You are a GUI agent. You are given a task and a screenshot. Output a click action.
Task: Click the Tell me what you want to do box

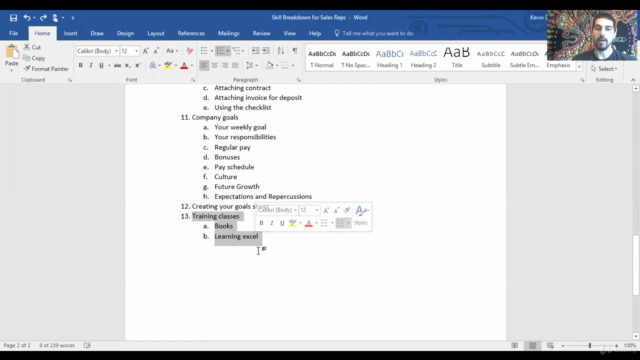[373, 33]
